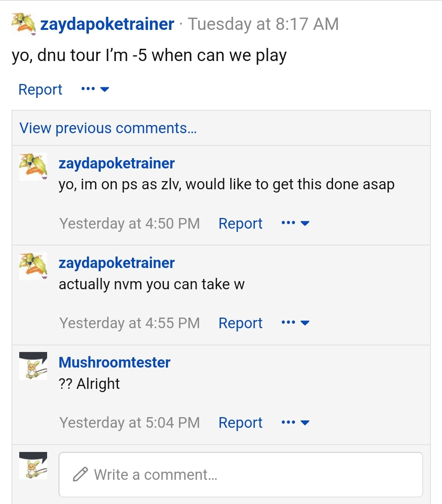
Task: Click the avatar next to the comment box
Action: [33, 465]
